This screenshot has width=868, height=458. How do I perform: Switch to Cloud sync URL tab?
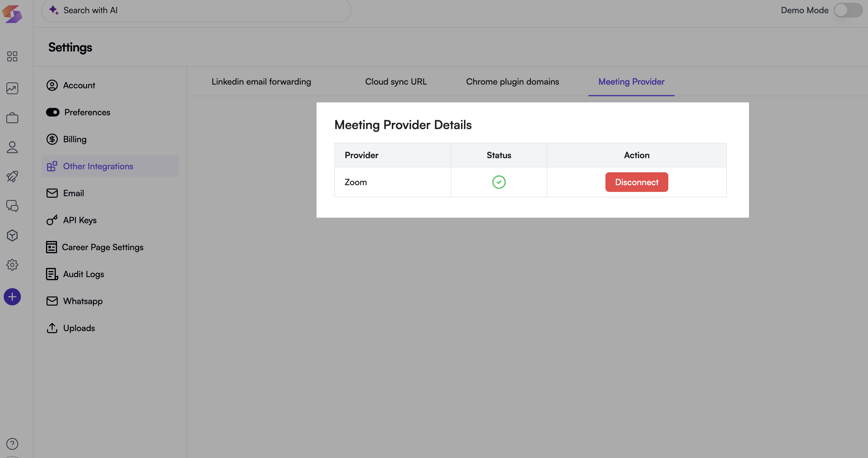point(396,82)
